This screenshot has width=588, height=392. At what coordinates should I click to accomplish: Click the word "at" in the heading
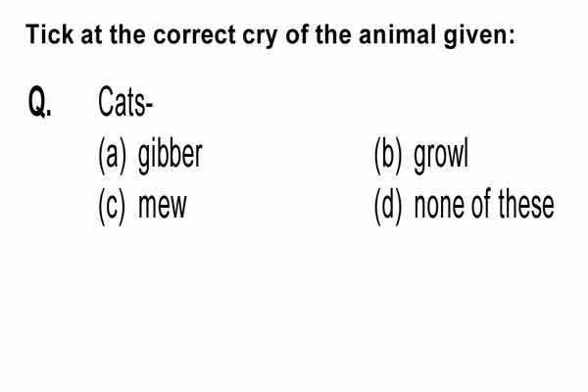(x=91, y=35)
